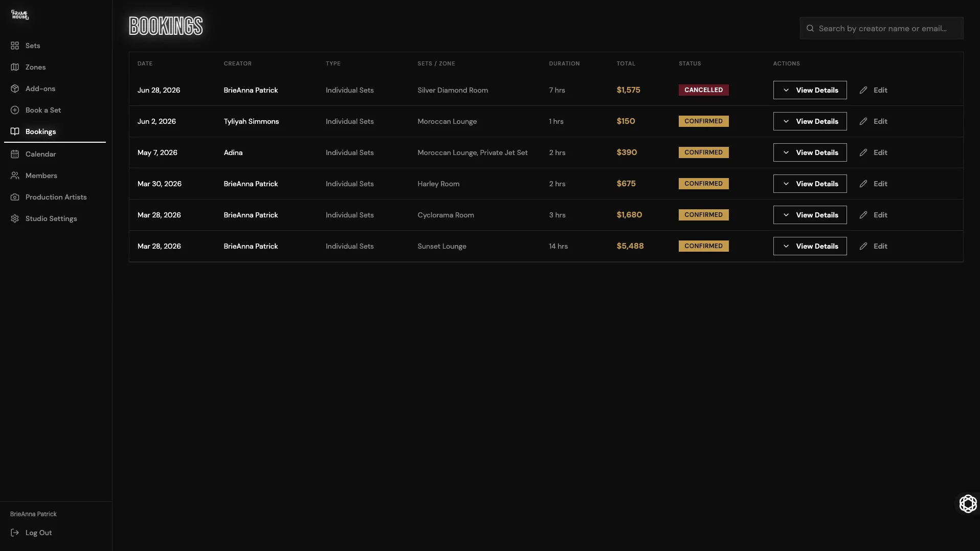Screen dimensions: 980x551
Task: Click the $390 total amount
Action: coord(627,152)
